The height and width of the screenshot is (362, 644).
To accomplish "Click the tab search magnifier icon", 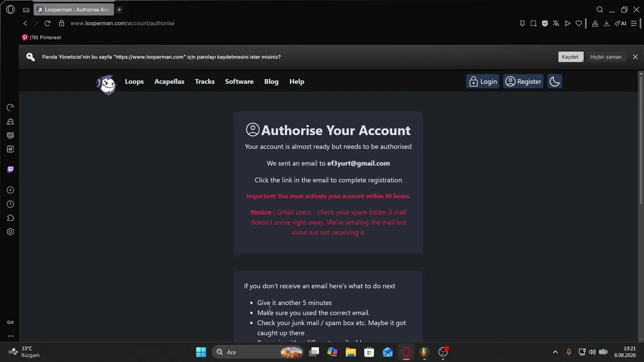I will click(600, 10).
